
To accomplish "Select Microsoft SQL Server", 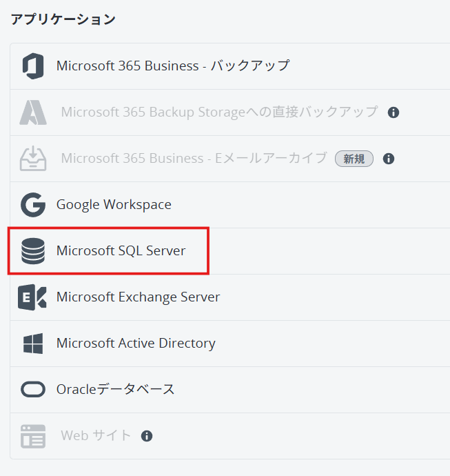I will point(121,250).
